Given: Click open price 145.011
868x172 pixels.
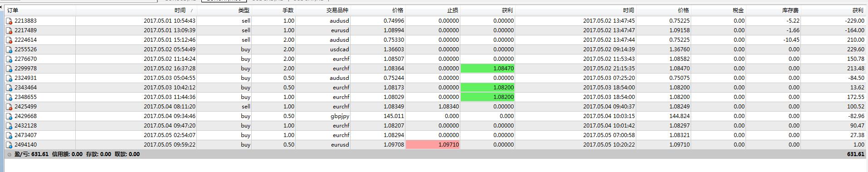Looking at the screenshot, I should [x=393, y=116].
